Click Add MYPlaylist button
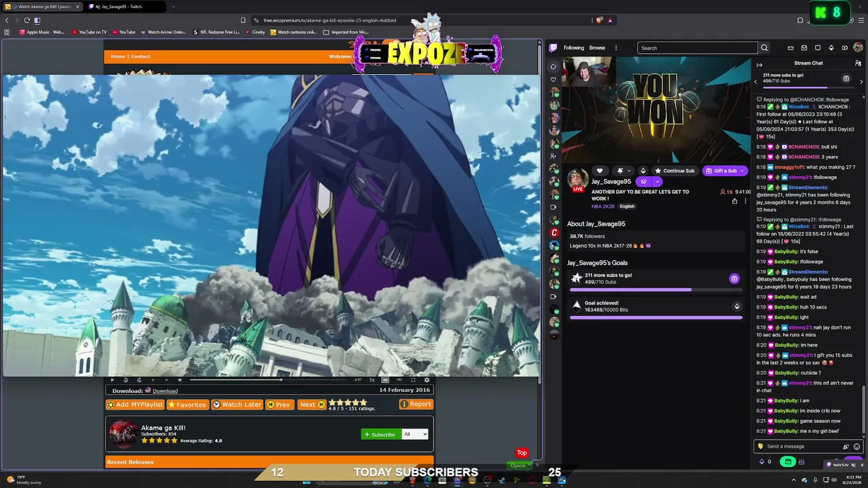The height and width of the screenshot is (488, 868). tap(135, 405)
